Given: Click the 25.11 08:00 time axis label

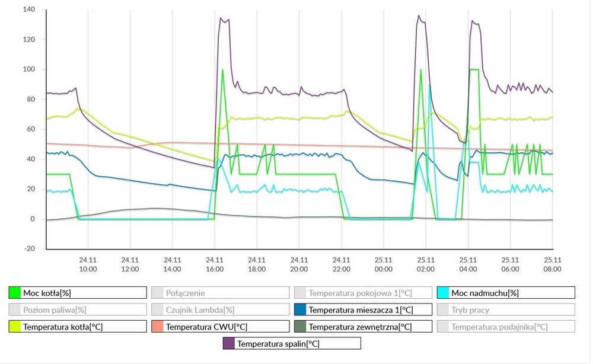Looking at the screenshot, I should (553, 264).
